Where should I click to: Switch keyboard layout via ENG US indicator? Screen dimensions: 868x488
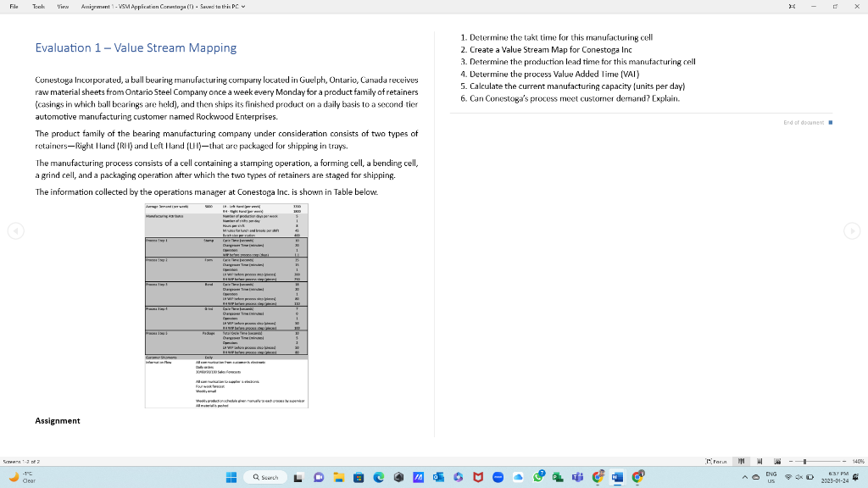771,478
